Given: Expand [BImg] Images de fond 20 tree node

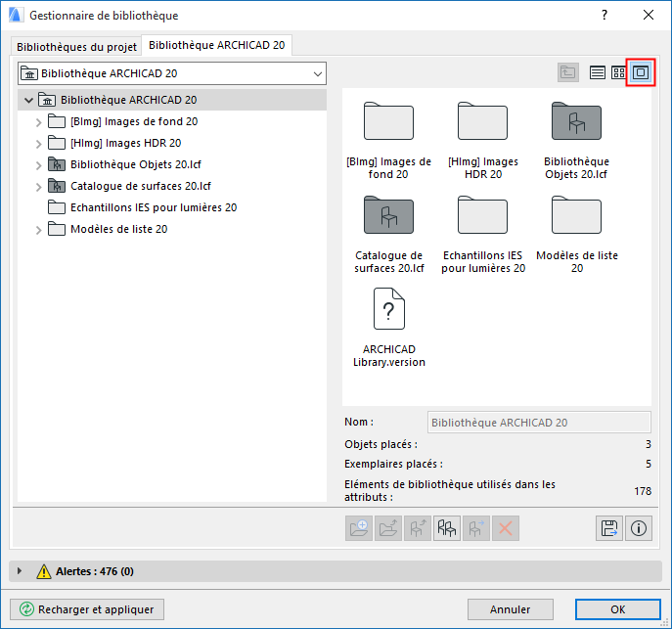Looking at the screenshot, I should point(38,122).
